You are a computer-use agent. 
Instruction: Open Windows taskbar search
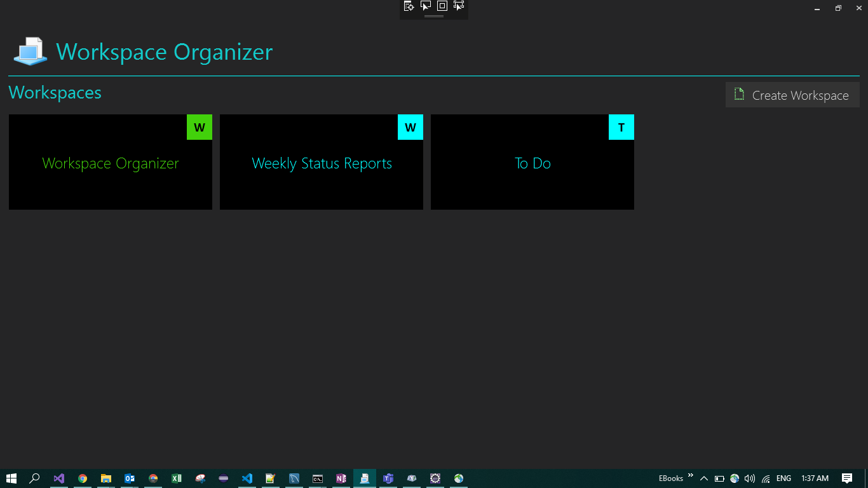click(x=35, y=478)
